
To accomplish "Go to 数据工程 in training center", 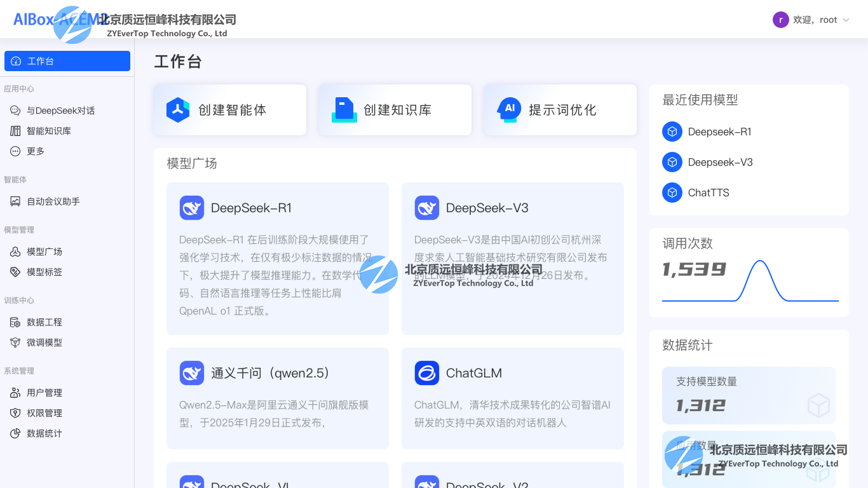I will [67, 322].
